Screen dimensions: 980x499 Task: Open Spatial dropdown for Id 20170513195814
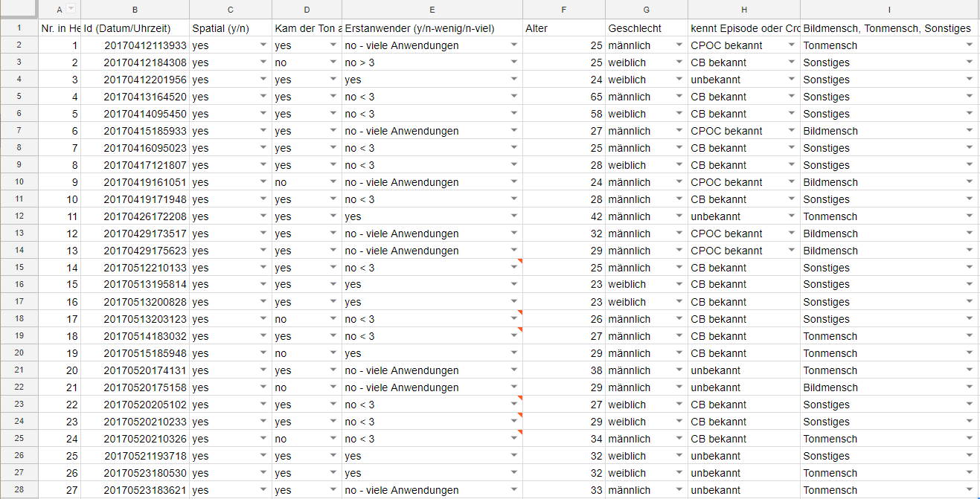263,285
